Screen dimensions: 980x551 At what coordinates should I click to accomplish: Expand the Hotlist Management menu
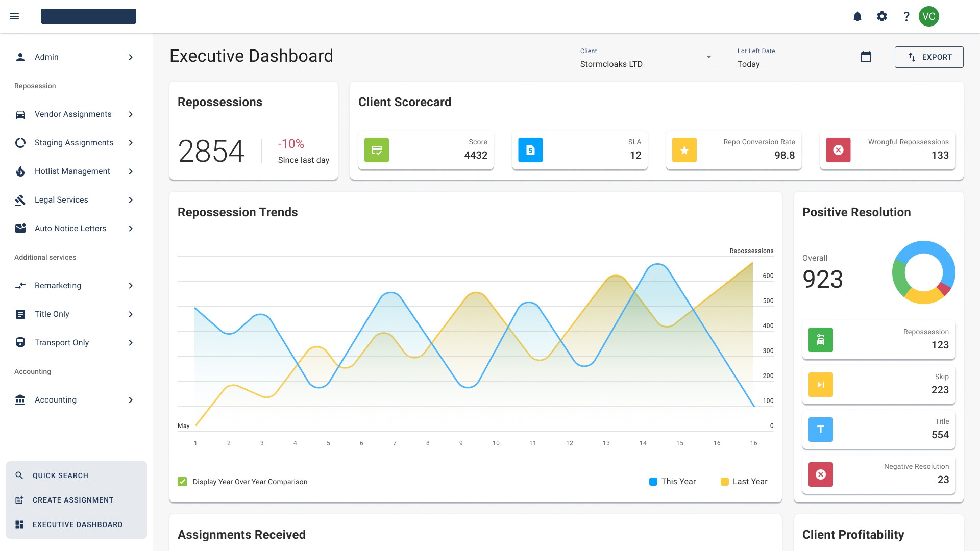click(72, 171)
